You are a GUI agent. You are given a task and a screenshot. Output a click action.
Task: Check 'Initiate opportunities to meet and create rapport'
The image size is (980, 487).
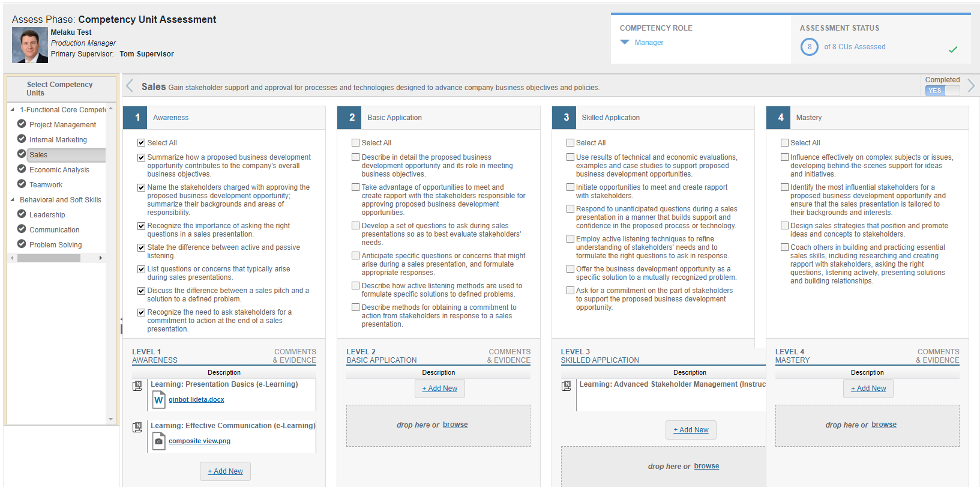point(570,187)
